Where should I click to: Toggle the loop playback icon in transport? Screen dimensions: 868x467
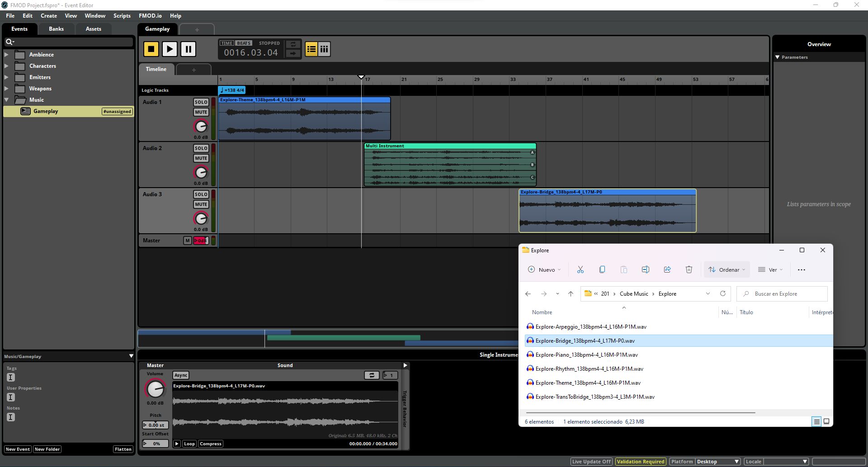[x=293, y=44]
